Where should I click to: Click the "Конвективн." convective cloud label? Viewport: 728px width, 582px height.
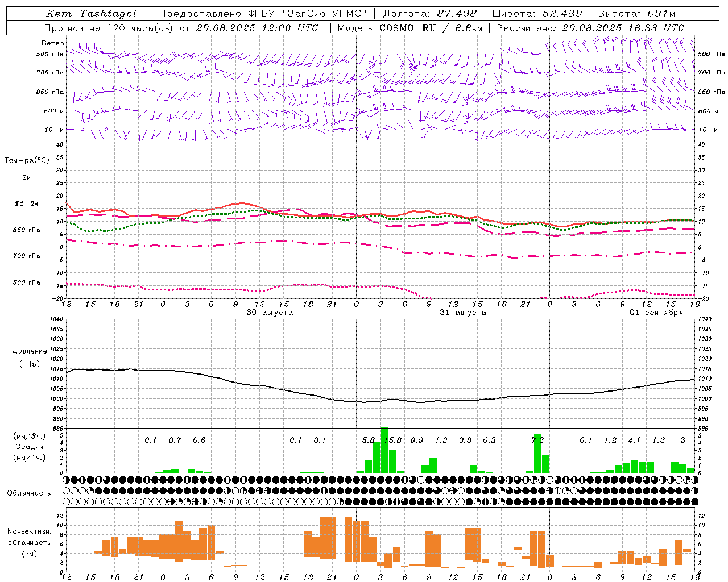(x=30, y=531)
